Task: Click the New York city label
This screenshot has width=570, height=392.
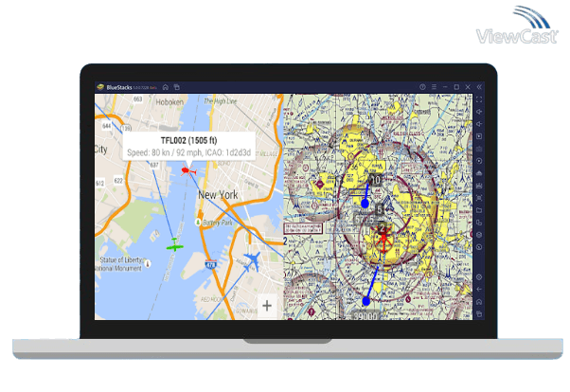Action: point(218,195)
